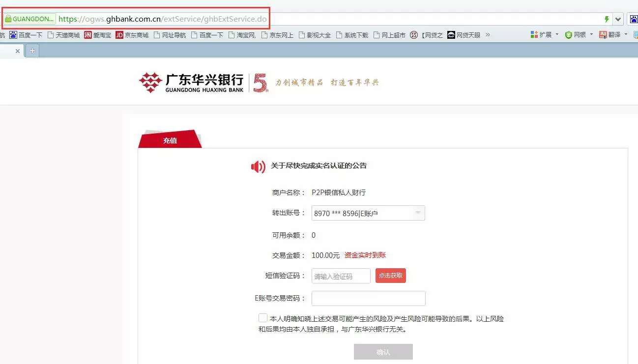Close the current browser tab
The image size is (638, 364).
(x=18, y=51)
